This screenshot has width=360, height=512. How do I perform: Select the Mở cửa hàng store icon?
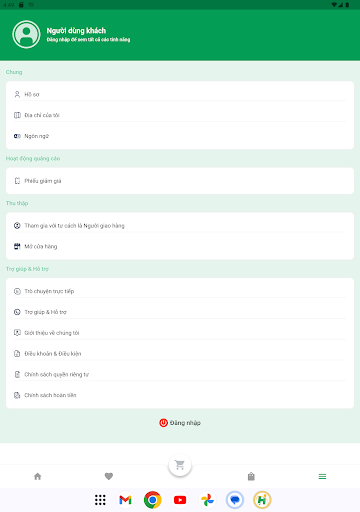pos(17,246)
